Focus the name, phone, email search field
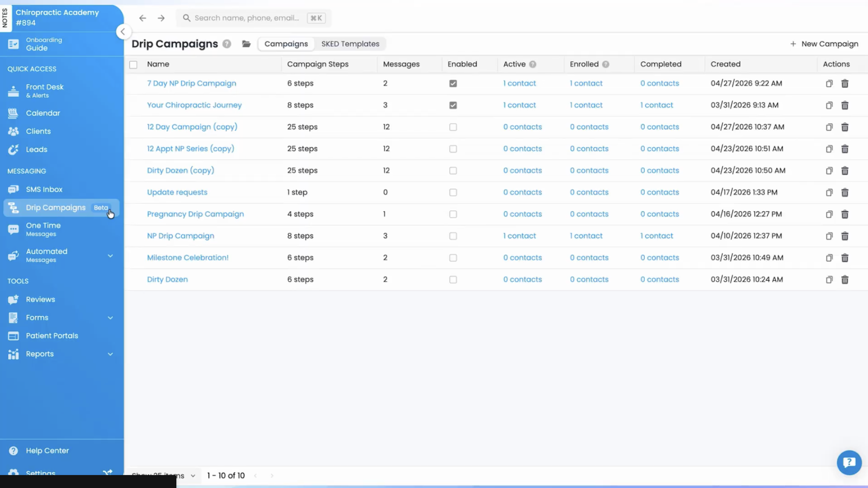This screenshot has height=488, width=868. pyautogui.click(x=254, y=18)
